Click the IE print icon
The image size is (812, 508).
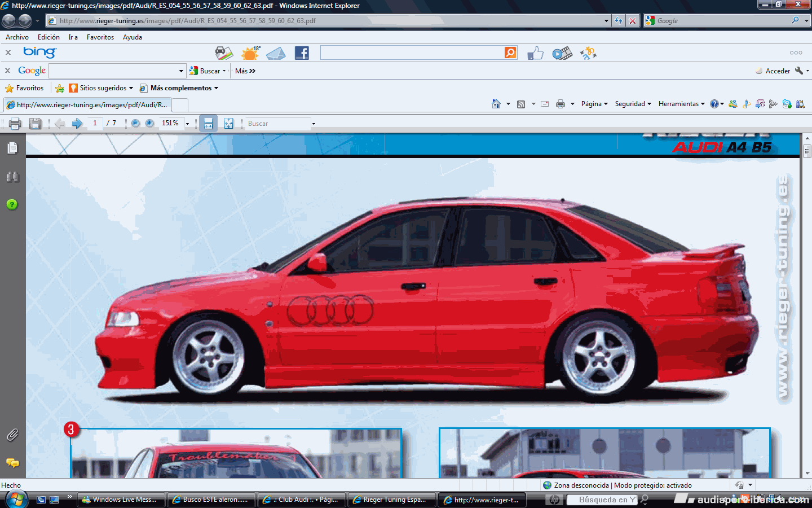pyautogui.click(x=561, y=104)
